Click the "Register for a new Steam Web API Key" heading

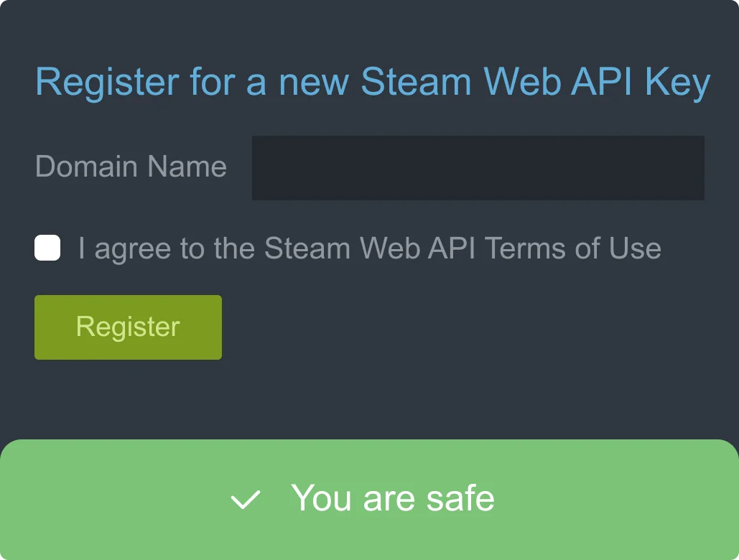[x=372, y=81]
